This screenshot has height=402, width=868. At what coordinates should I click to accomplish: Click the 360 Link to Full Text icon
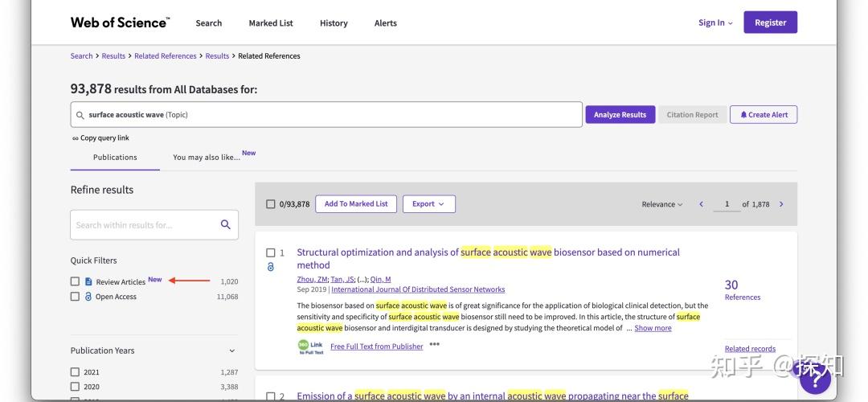point(310,347)
